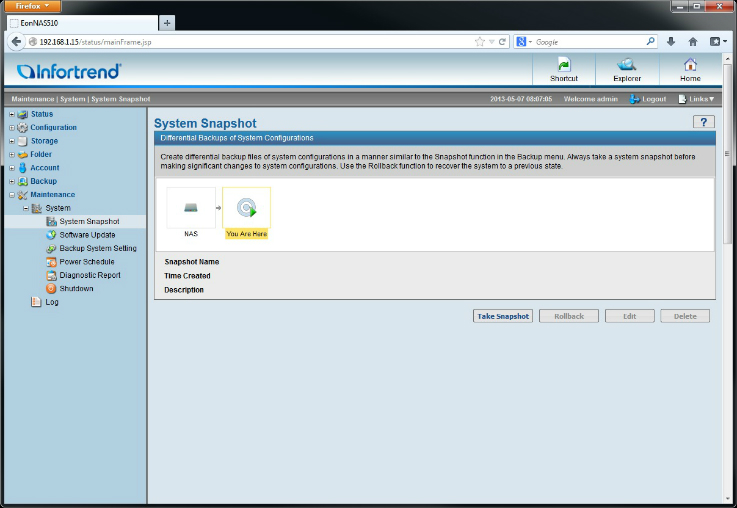Open the search engine selector dropdown
The height and width of the screenshot is (508, 737).
[x=524, y=42]
